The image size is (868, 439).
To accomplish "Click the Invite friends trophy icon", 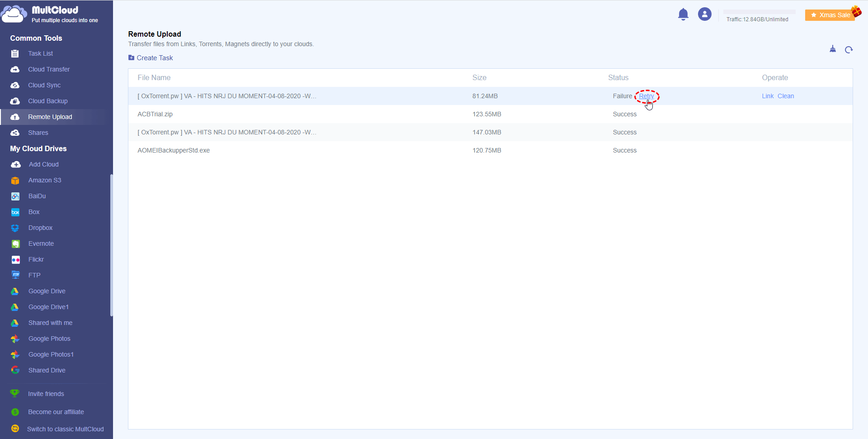I will 15,394.
